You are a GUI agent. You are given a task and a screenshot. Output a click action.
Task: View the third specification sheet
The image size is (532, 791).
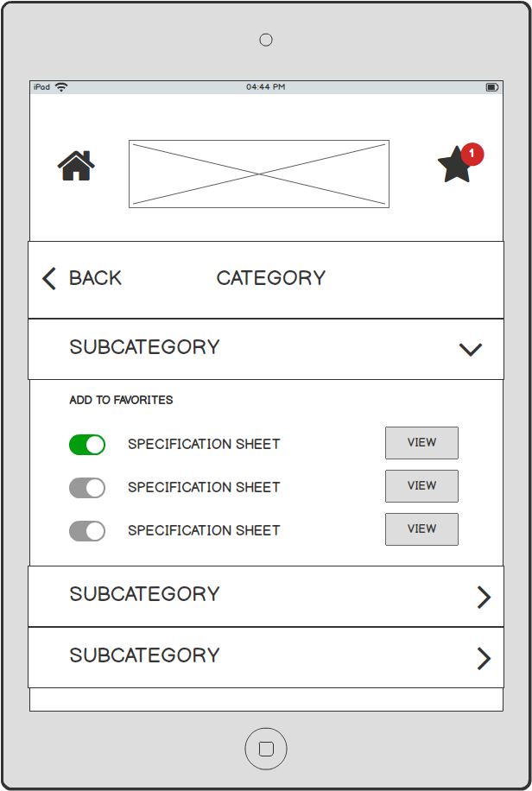coord(422,529)
